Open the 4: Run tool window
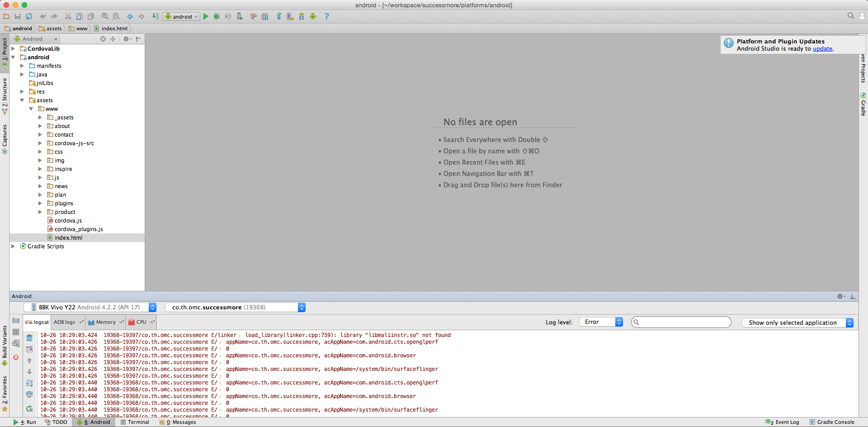Viewport: 868px width, 427px height. (25, 422)
